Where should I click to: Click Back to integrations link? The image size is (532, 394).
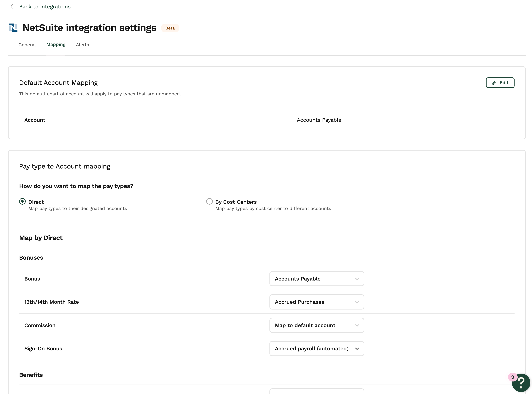45,7
